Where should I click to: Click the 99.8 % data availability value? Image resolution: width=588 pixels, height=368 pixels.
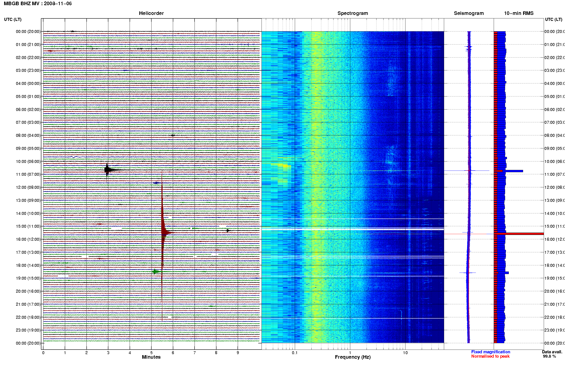549,356
